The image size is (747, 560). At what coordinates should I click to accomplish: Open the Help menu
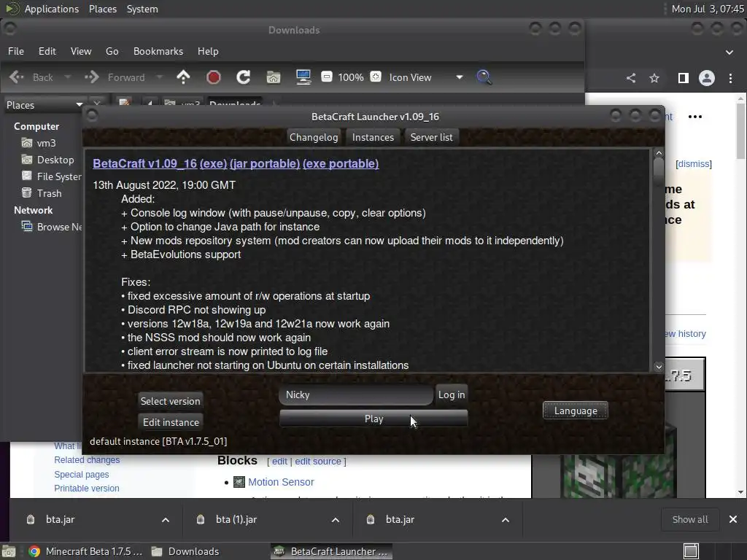click(x=208, y=51)
